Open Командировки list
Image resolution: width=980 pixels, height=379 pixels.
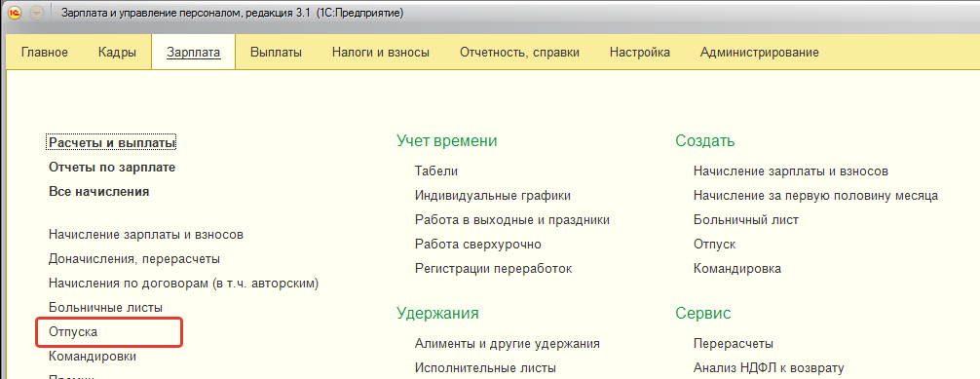click(93, 357)
